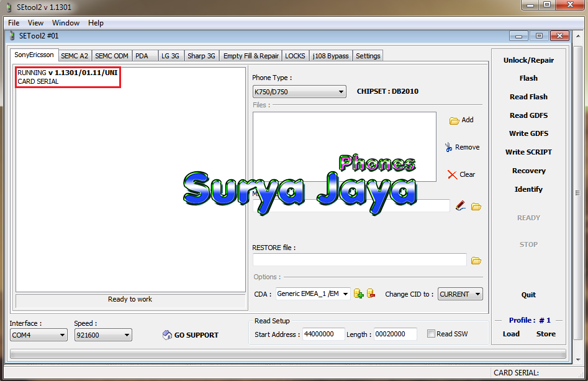Viewport: 588px width, 381px height.
Task: Open the MAIN file folder browse icon
Action: (x=476, y=205)
